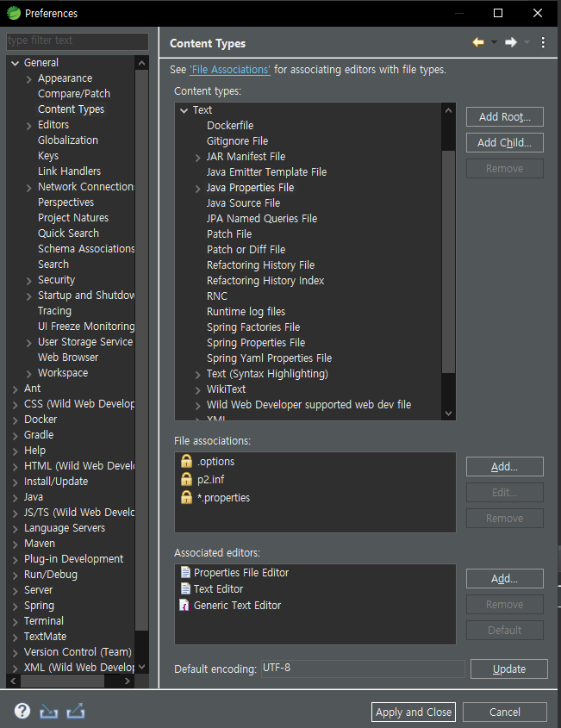Expand the Run/Debug node
The image size is (561, 728).
coord(16,576)
